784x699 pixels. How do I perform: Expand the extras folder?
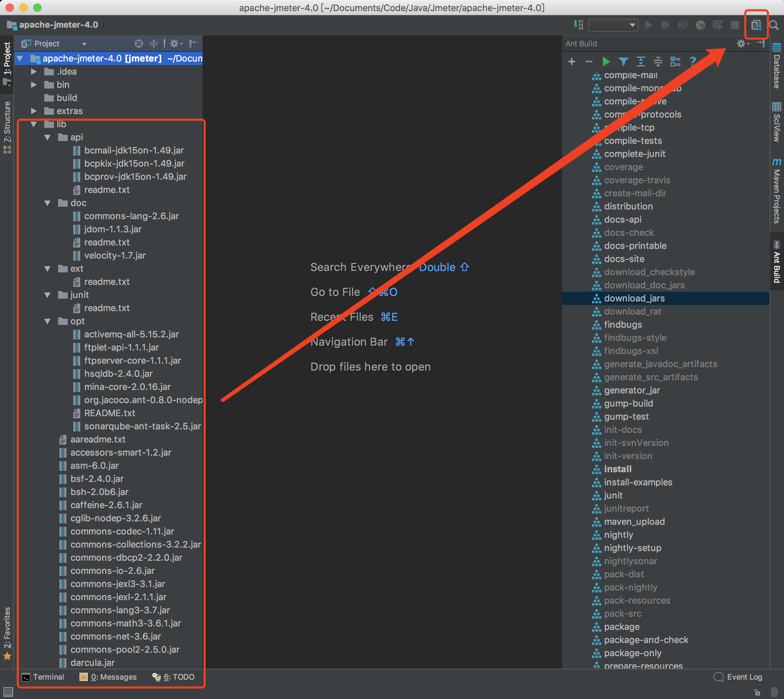point(34,111)
